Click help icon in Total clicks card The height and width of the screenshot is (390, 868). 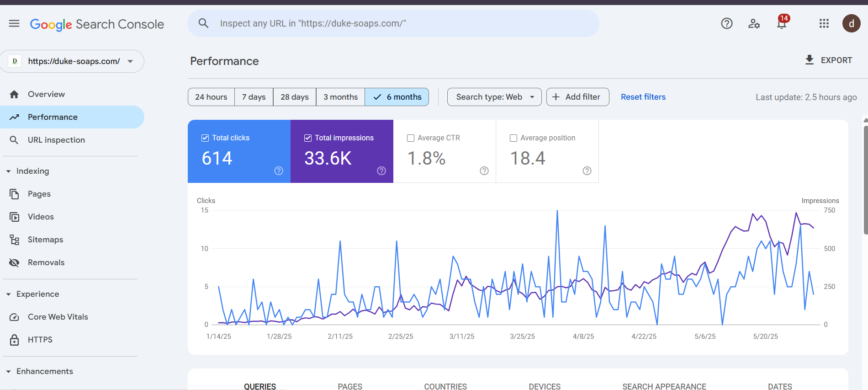pyautogui.click(x=279, y=171)
